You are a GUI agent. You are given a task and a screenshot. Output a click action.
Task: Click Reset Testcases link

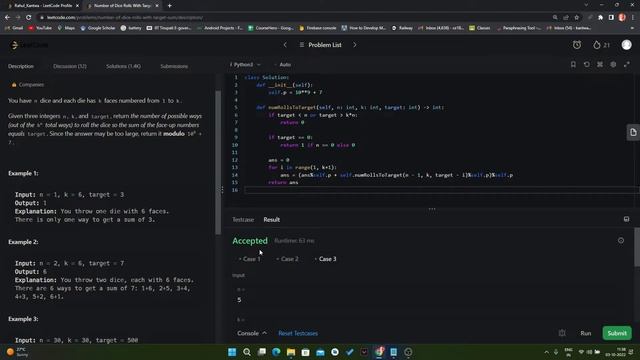(298, 333)
